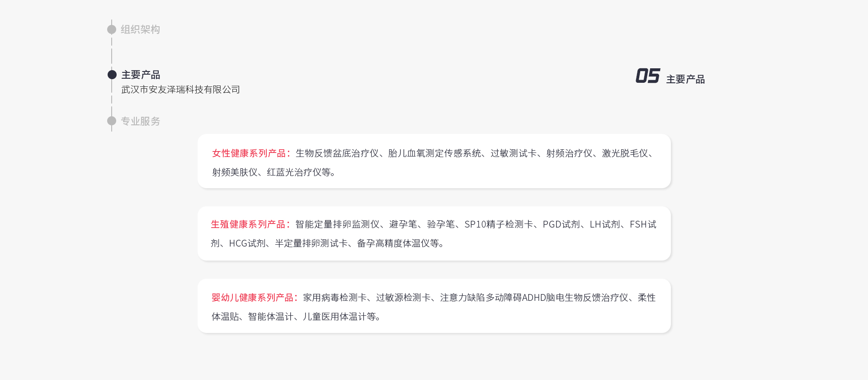This screenshot has height=380, width=868.
Task: Click the red 婴幼儿健康系列产品 title
Action: pyautogui.click(x=252, y=298)
